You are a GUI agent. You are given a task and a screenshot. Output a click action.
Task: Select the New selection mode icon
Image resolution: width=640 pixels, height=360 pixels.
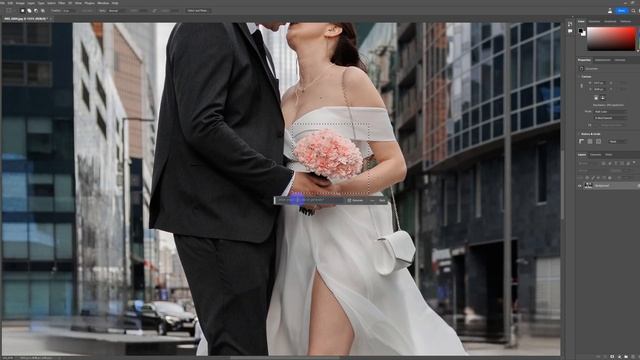pyautogui.click(x=22, y=11)
